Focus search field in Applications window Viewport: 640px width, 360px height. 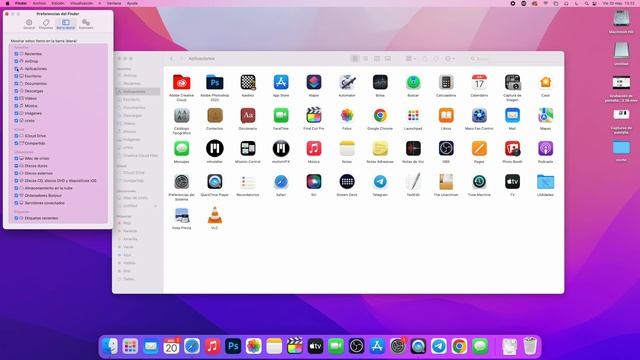(x=514, y=59)
